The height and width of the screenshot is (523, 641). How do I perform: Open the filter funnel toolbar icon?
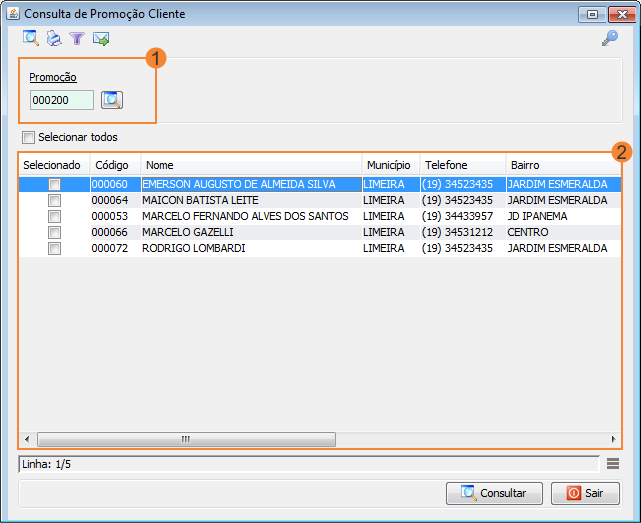[x=77, y=38]
